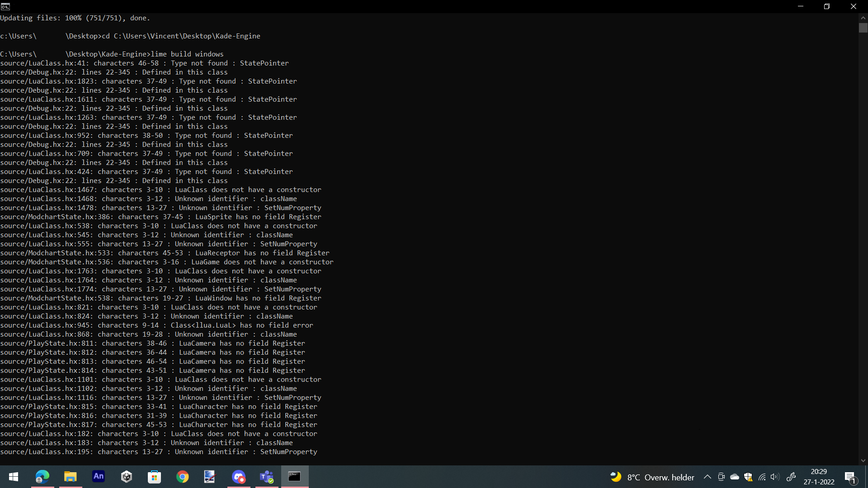The image size is (868, 488).
Task: Open the weather widget showing 8°C
Action: [651, 477]
